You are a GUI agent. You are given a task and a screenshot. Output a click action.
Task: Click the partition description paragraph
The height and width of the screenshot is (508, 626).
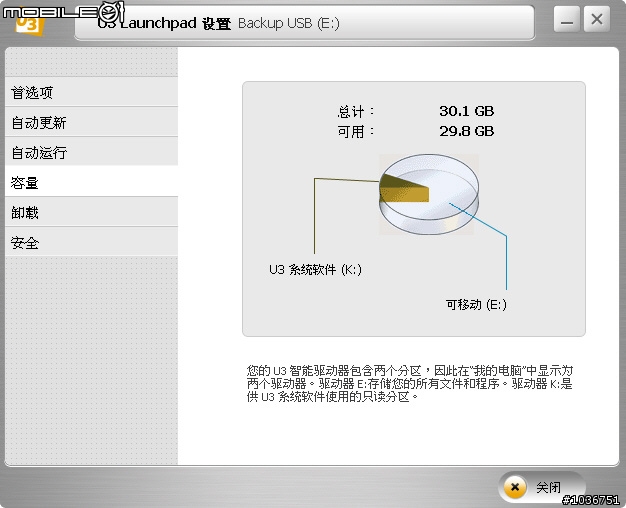click(410, 383)
